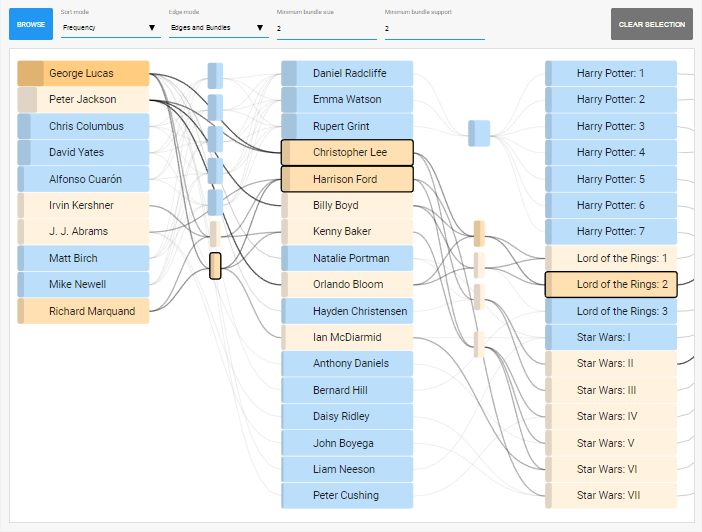702x532 pixels.
Task: Select the Star Wars: I node
Action: click(611, 337)
